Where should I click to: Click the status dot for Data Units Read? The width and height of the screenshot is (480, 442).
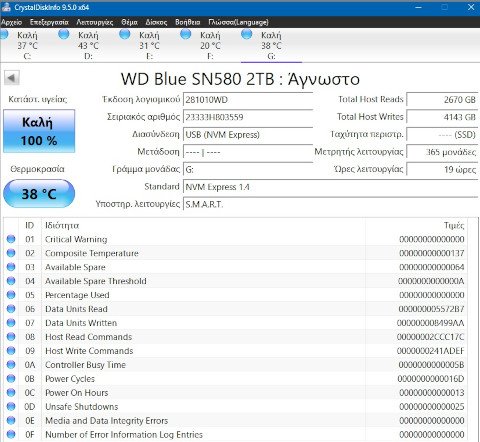click(11, 309)
